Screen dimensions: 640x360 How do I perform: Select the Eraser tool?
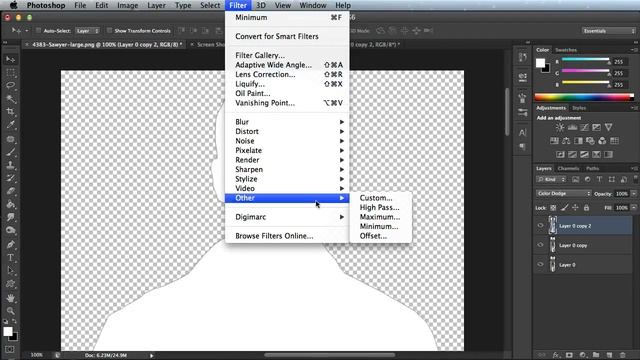click(x=11, y=191)
